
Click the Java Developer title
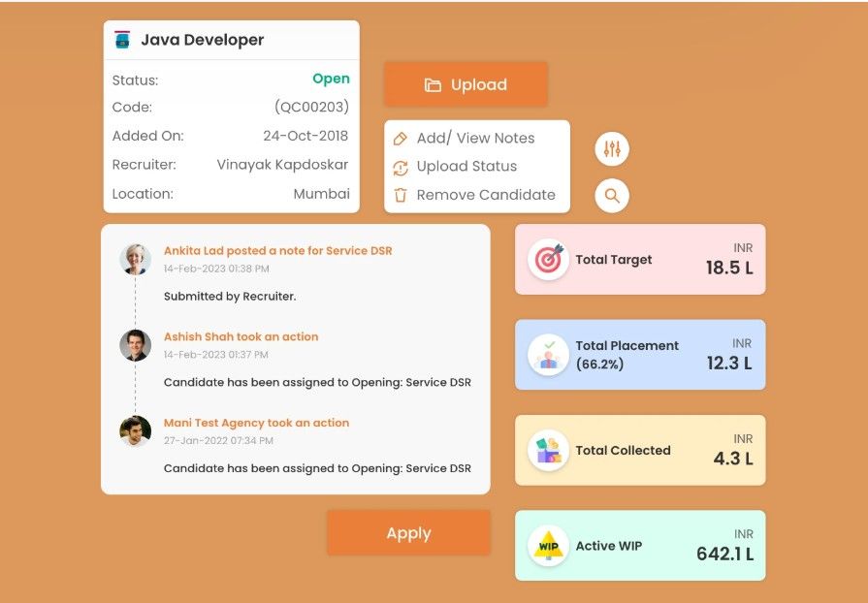[x=202, y=40]
